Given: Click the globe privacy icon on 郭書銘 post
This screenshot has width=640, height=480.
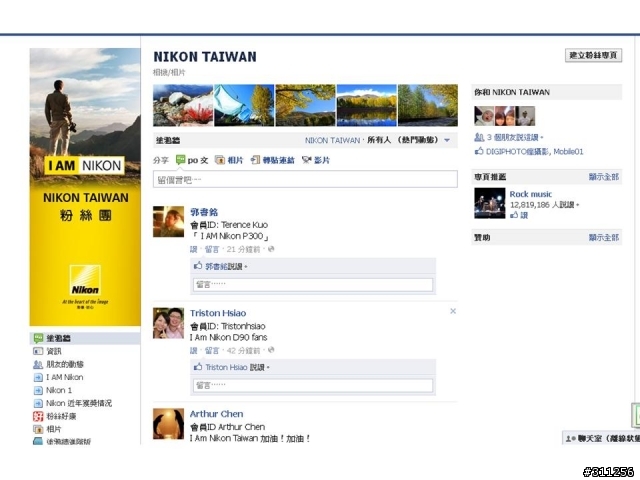Looking at the screenshot, I should coord(271,249).
